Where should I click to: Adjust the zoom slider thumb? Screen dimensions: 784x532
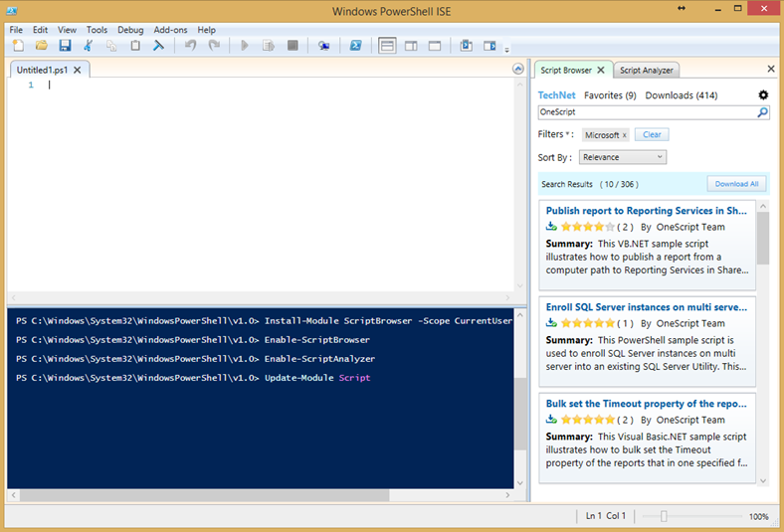(664, 516)
